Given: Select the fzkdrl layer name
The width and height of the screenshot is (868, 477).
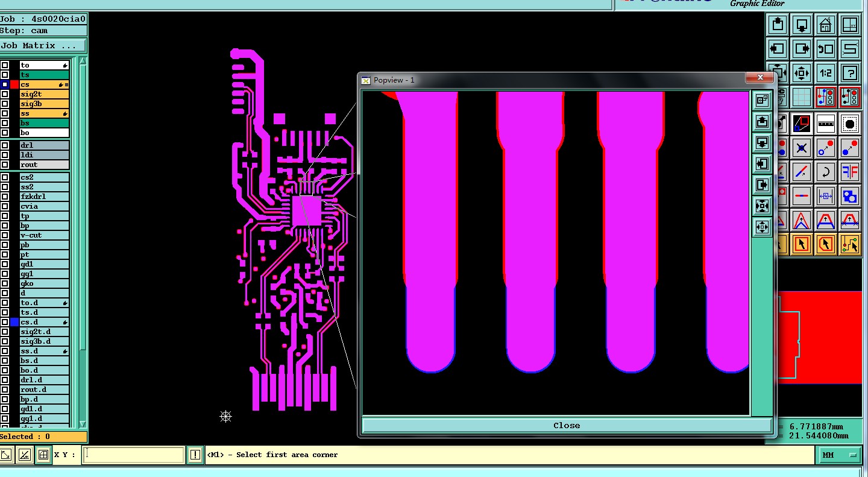Looking at the screenshot, I should 45,197.
